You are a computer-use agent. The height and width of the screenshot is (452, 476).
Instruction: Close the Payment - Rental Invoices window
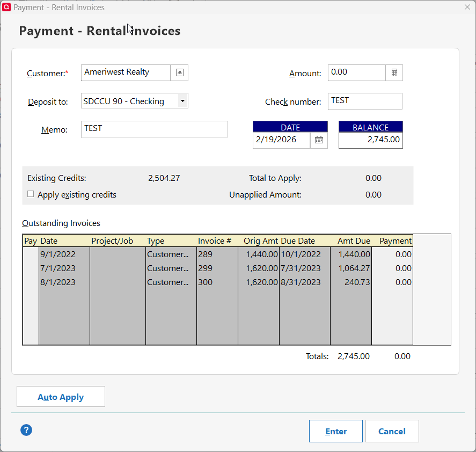pos(466,8)
